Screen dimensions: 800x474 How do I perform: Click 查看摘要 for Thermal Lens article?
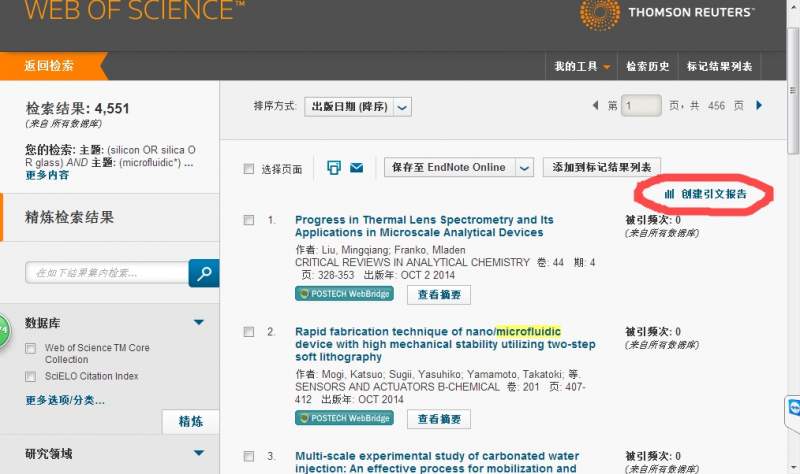[x=439, y=295]
